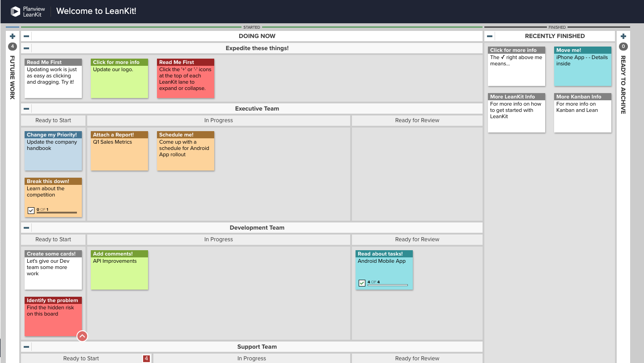Collapse the 'Expedite these things!' sub-lane
The height and width of the screenshot is (363, 644).
pyautogui.click(x=26, y=48)
